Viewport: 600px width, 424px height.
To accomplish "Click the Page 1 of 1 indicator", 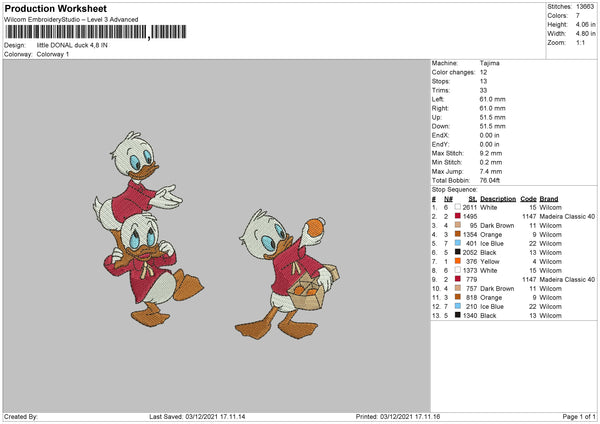I will point(579,416).
